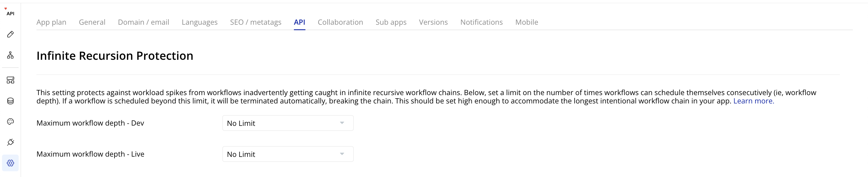
Task: Expand Maximum workflow depth - Live dropdown
Action: 288,154
